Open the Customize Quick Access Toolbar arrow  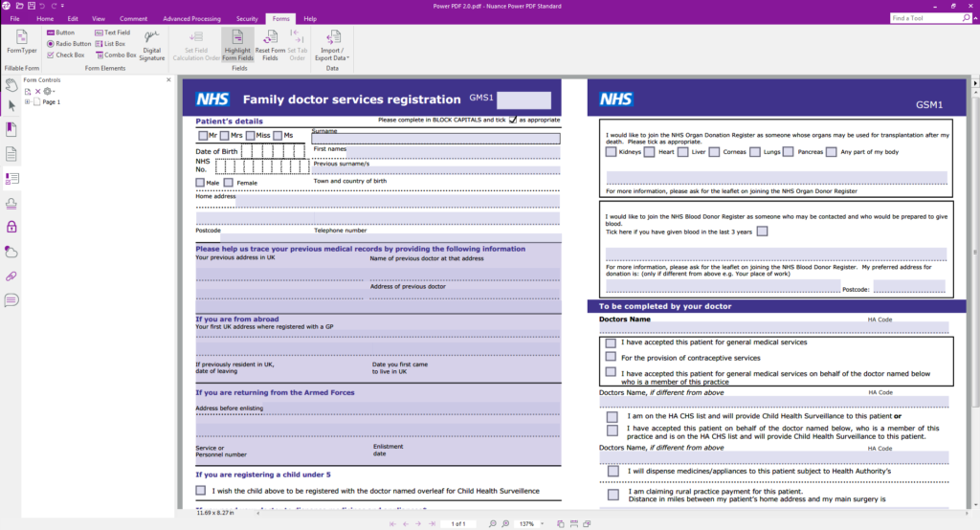62,6
